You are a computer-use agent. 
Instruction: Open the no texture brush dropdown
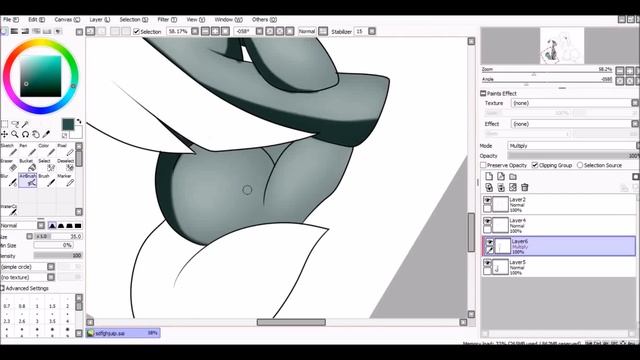[51, 277]
